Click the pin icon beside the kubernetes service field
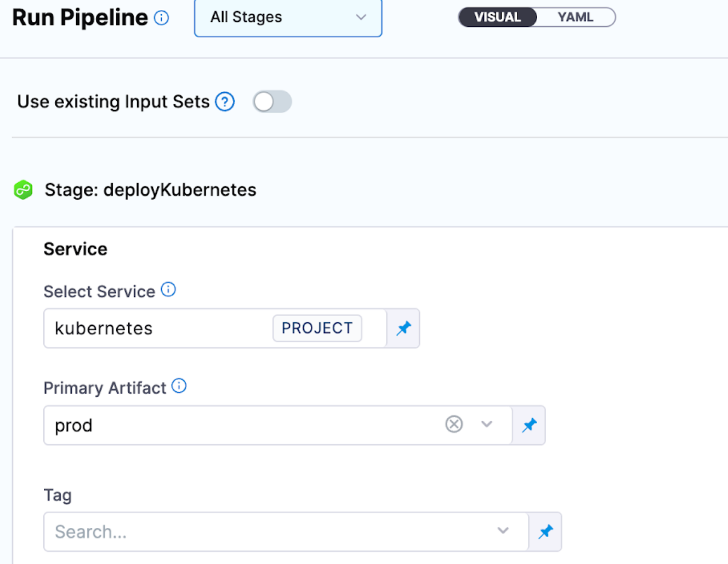Viewport: 728px width, 564px height. coord(403,328)
